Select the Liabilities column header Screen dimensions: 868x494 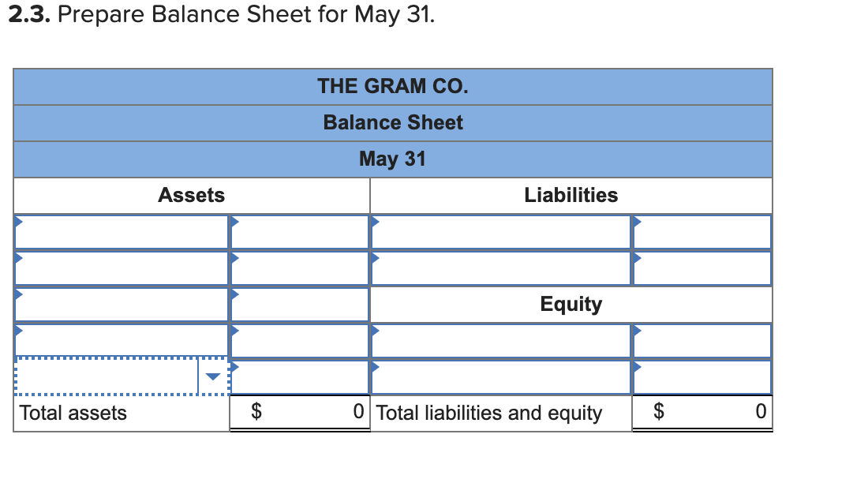point(571,195)
